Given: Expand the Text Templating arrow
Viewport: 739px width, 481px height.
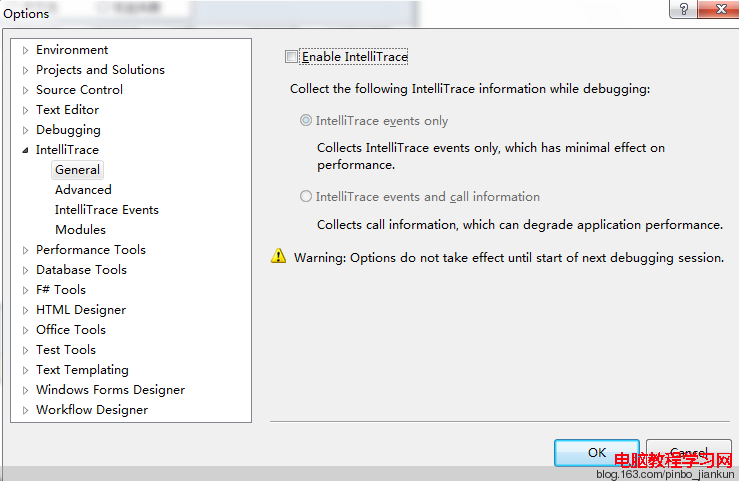Looking at the screenshot, I should pos(25,370).
